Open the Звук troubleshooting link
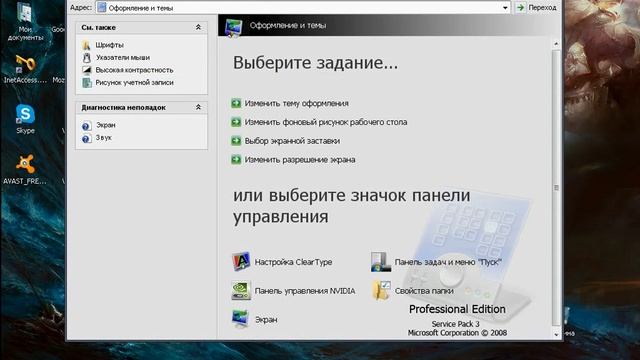Screen dimensions: 640x360 click(103, 138)
